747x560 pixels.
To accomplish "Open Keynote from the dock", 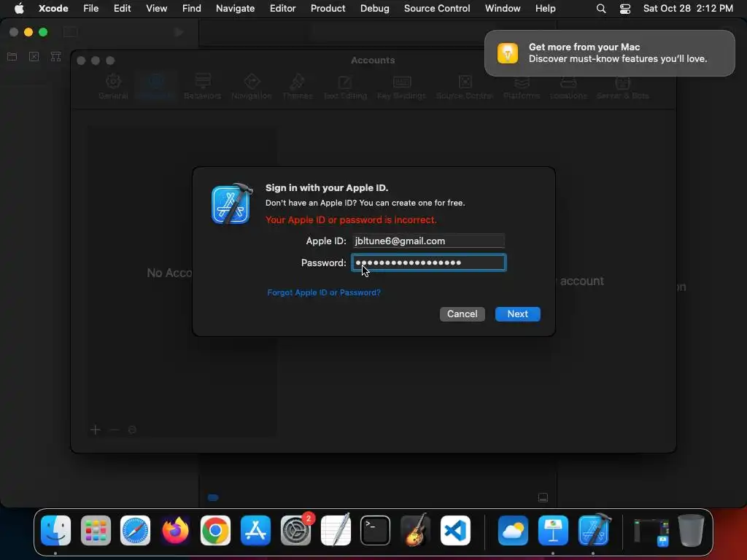I will tap(553, 531).
